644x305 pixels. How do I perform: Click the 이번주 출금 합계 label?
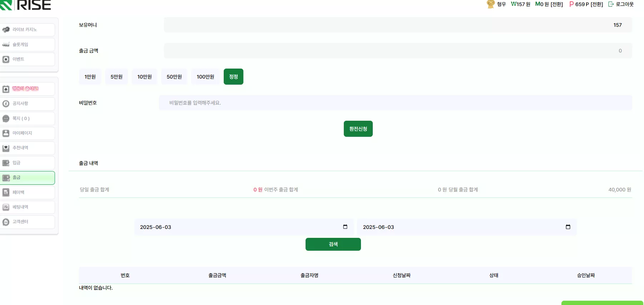pyautogui.click(x=281, y=190)
